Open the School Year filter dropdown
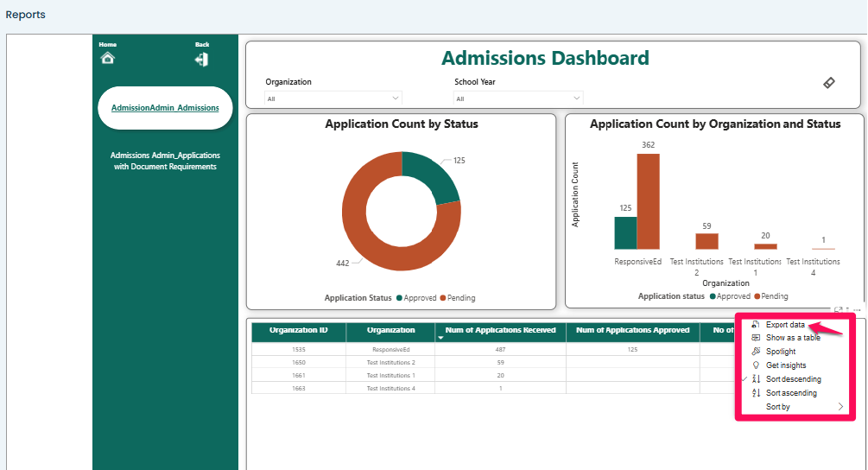 [518, 98]
